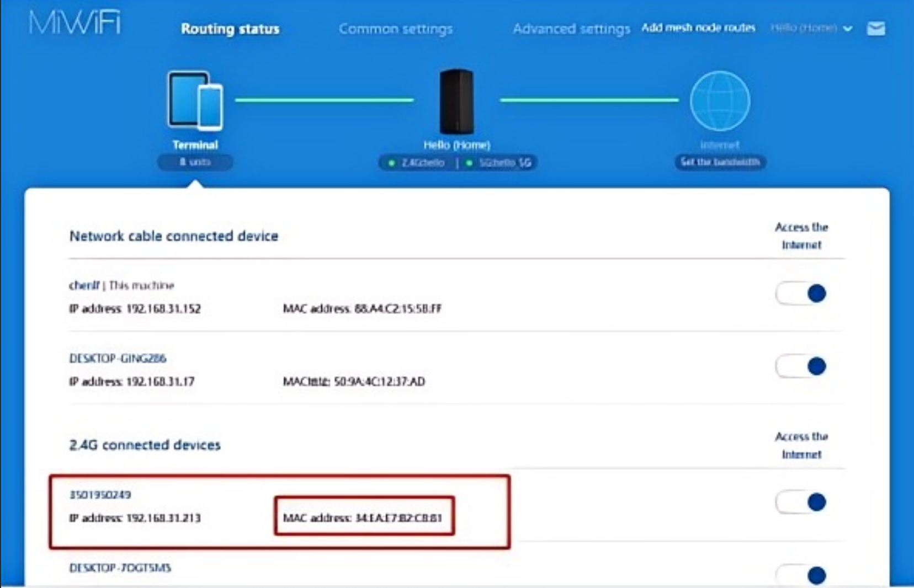Image resolution: width=914 pixels, height=588 pixels.
Task: Click the black router icon
Action: [456, 101]
